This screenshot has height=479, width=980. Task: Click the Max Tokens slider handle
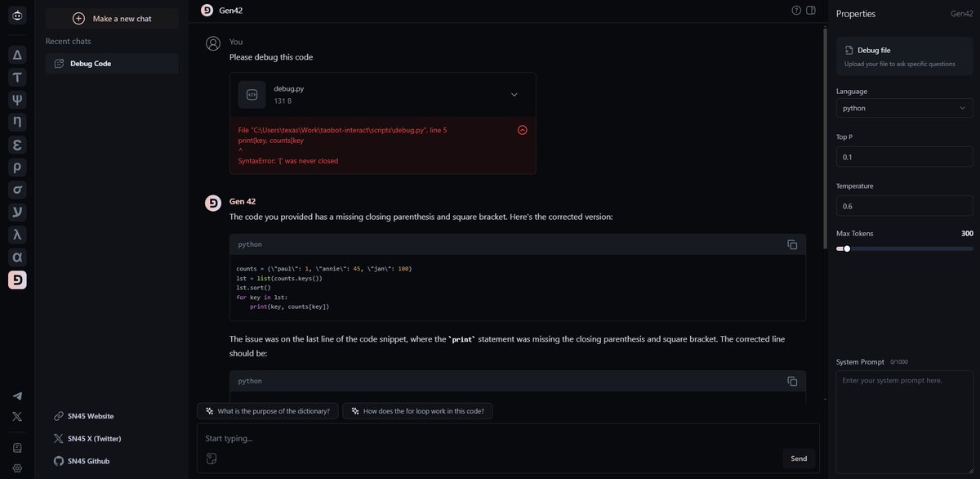point(847,248)
